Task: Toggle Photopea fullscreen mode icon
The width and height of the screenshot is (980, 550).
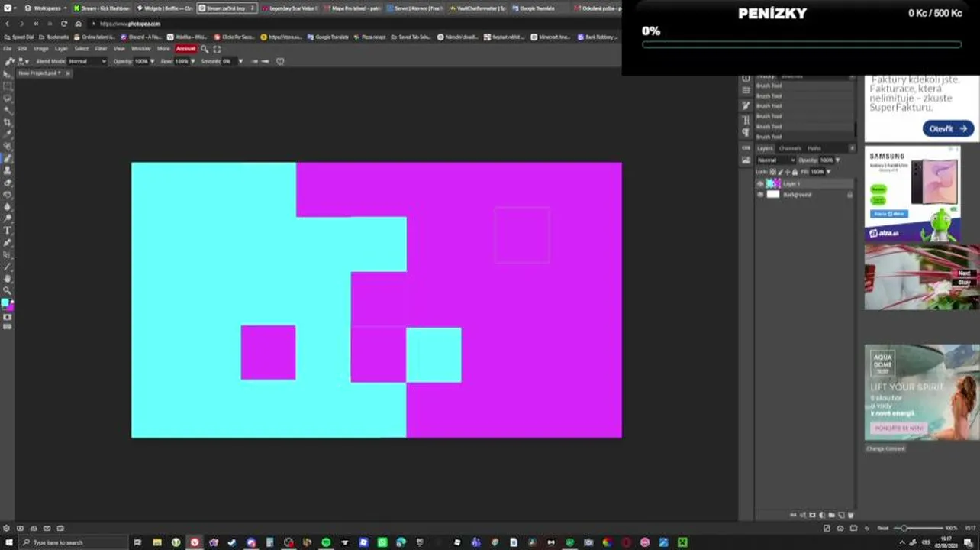Action: pos(217,49)
